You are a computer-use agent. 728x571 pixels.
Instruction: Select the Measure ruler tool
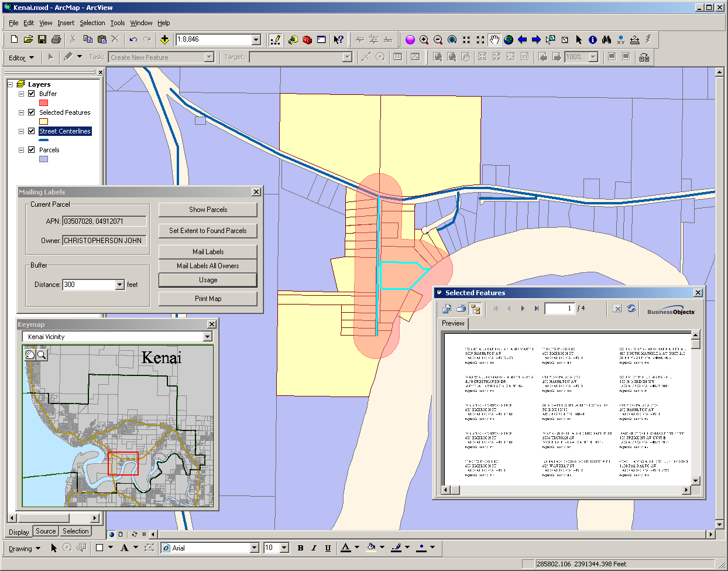coord(635,39)
